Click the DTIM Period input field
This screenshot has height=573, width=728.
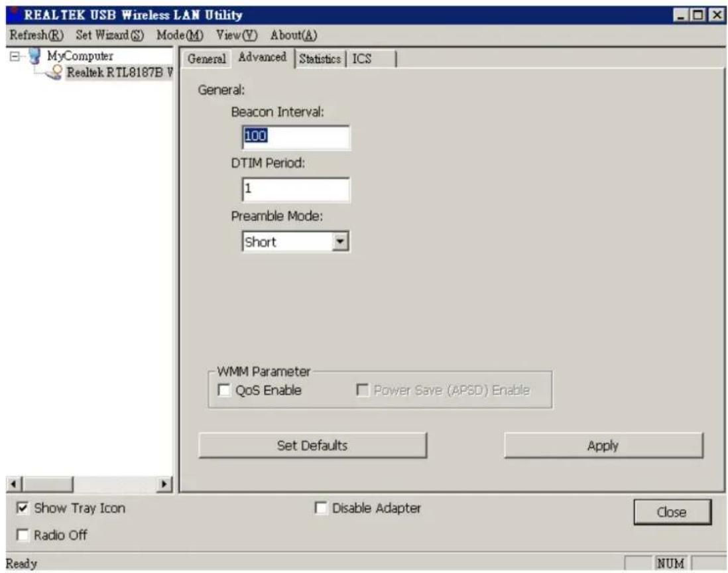(x=296, y=190)
